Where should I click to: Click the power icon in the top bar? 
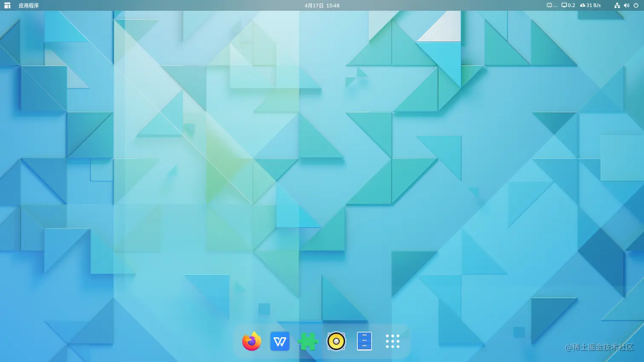637,6
